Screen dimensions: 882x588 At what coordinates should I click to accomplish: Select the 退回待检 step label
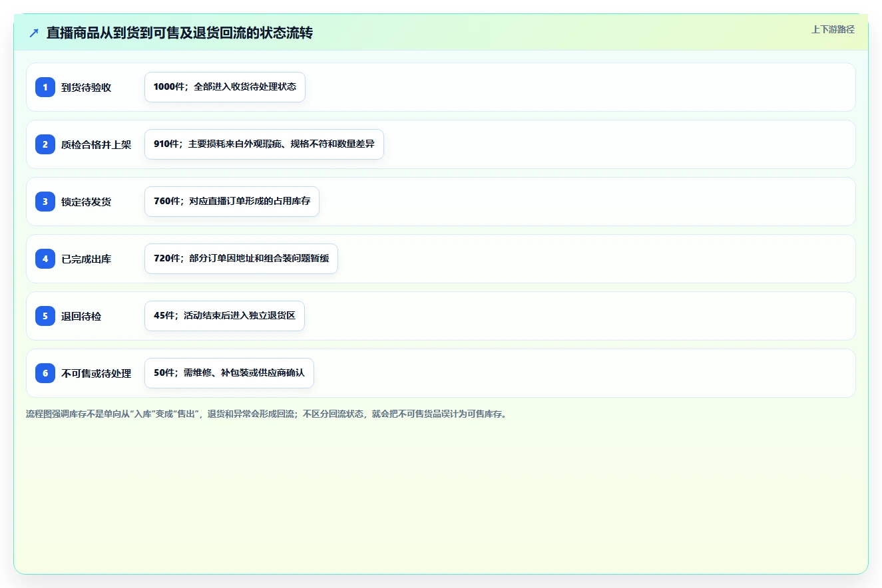[81, 317]
